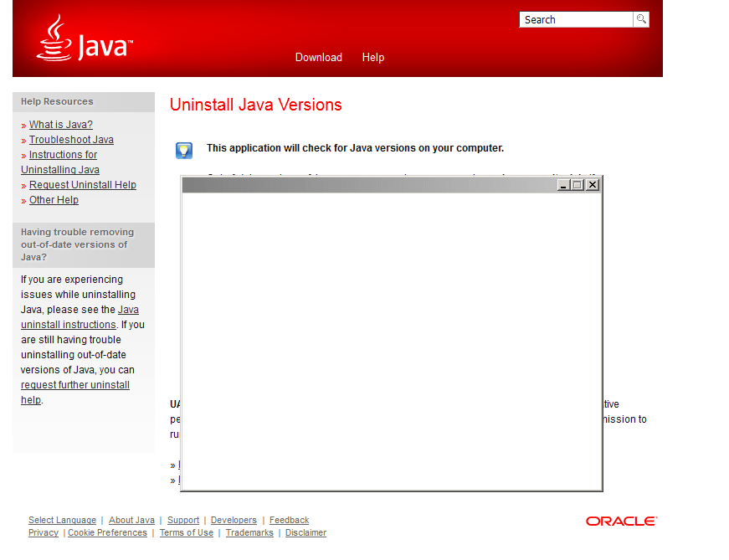This screenshot has height=560, width=729.
Task: Click 'Having trouble removing out-of-date versions' heading
Action: [77, 244]
